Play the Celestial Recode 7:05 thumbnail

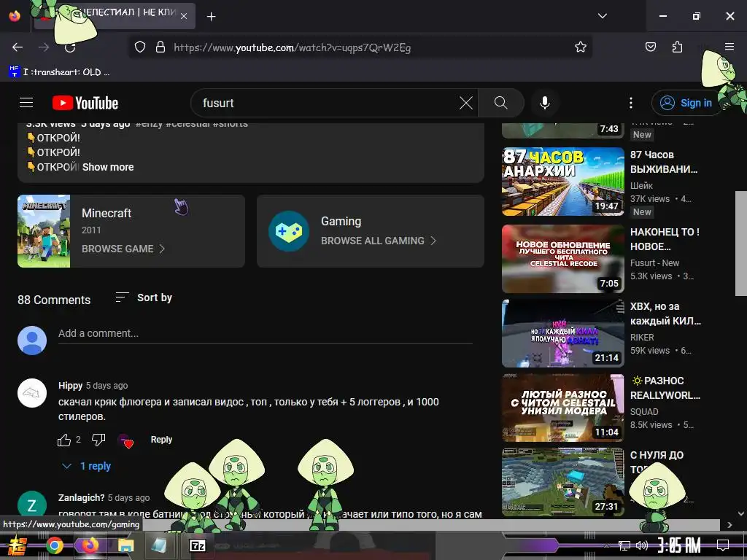click(x=563, y=259)
